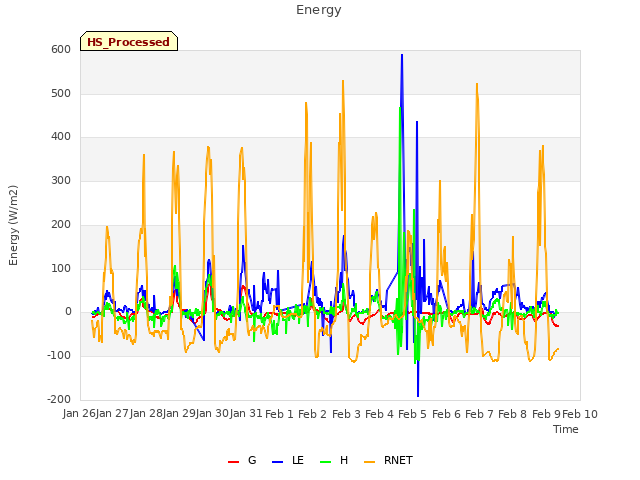Click the blue LE legend color marker
The image size is (640, 480).
277,462
